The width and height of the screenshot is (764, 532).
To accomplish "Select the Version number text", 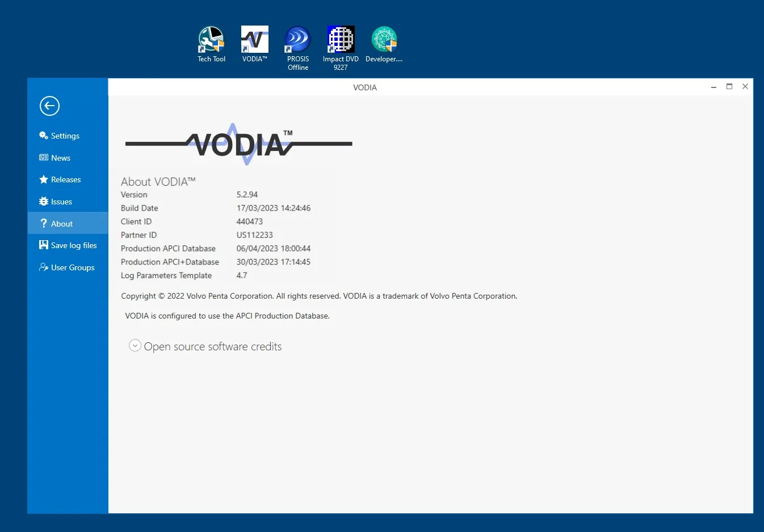I will click(x=247, y=194).
